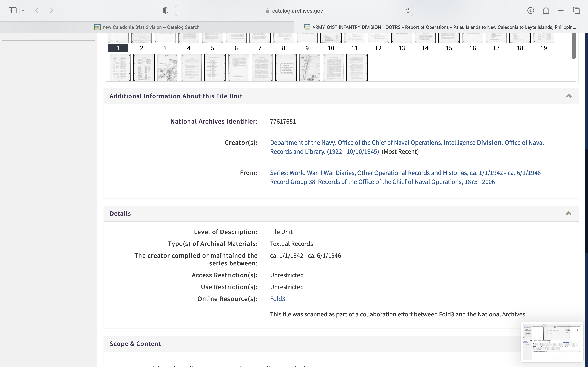Select the map page thumbnail in second row

tap(167, 67)
